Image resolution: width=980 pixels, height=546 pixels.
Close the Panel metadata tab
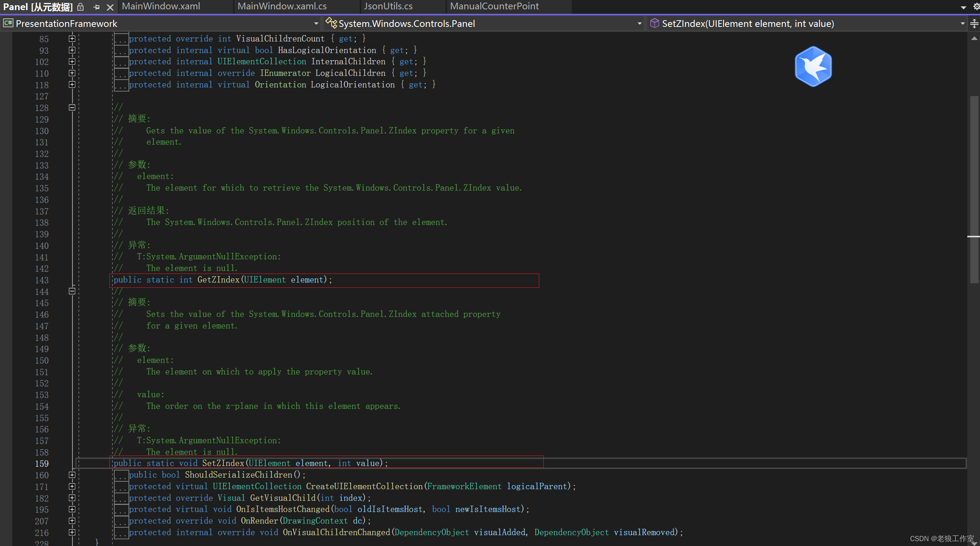pos(110,7)
